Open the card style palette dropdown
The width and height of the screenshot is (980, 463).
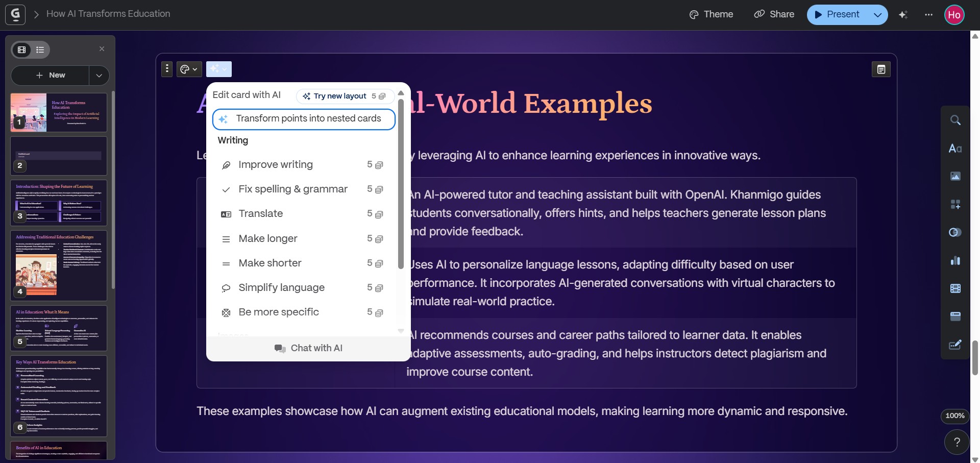tap(189, 69)
